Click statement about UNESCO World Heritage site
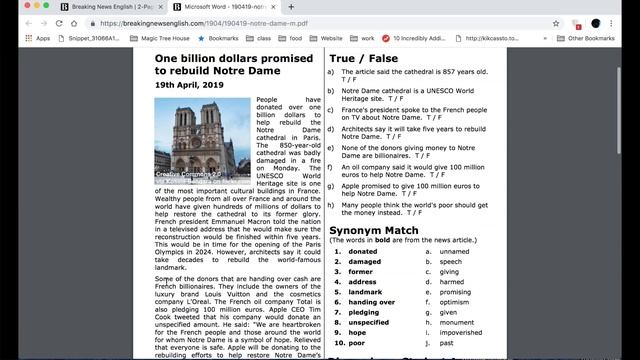The width and height of the screenshot is (640, 360). (408, 95)
